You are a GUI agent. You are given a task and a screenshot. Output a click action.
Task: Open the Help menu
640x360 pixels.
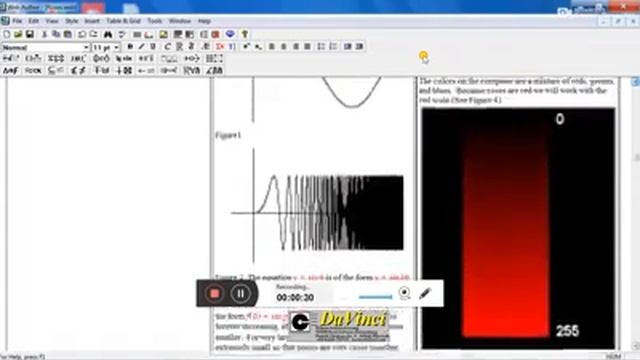click(x=204, y=21)
